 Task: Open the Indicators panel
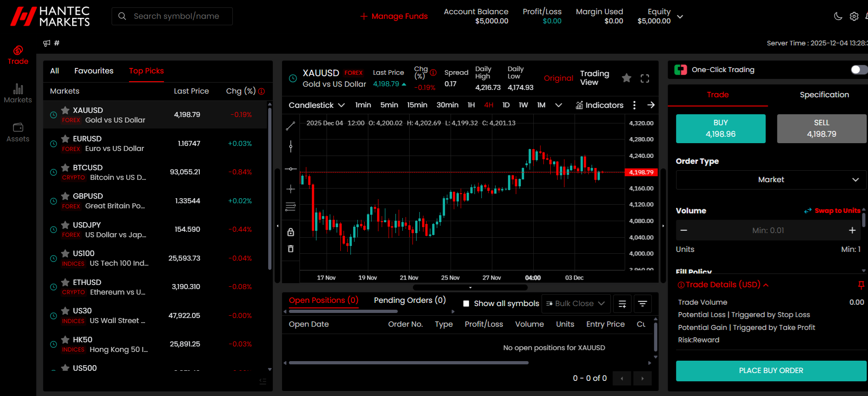click(x=599, y=105)
